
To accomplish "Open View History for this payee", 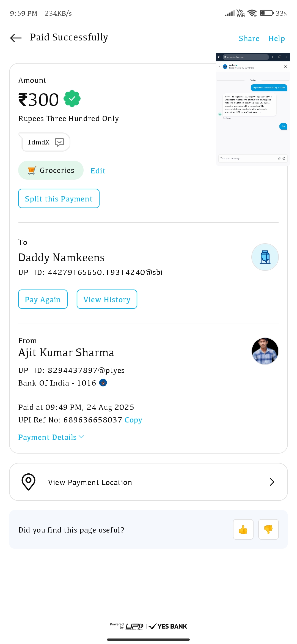I will (x=107, y=299).
